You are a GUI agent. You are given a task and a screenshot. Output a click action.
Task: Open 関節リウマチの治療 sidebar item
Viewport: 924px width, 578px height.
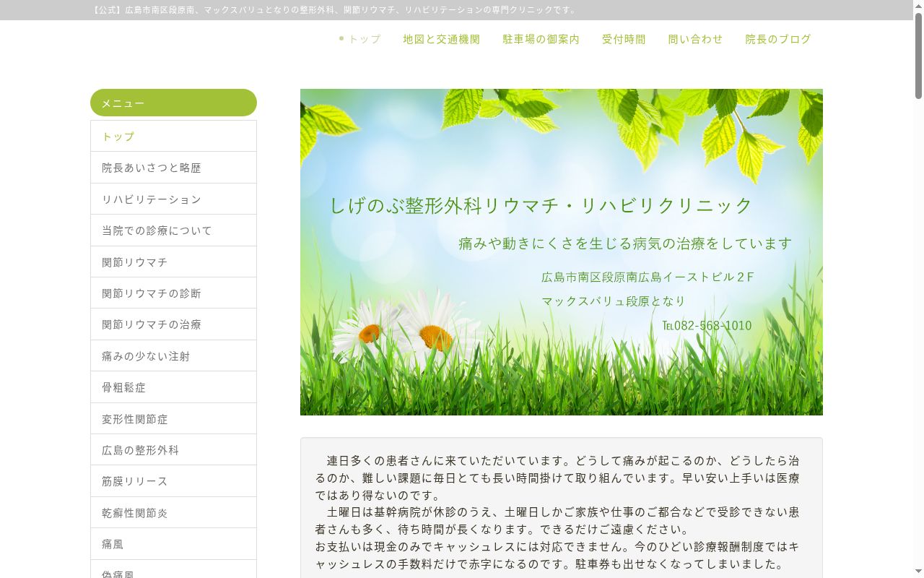[x=173, y=324]
